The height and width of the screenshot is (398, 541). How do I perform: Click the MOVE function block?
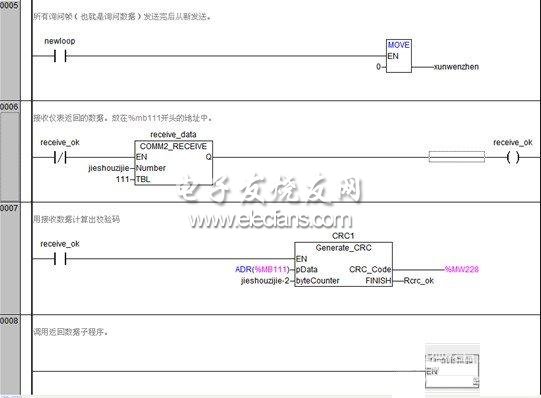399,56
